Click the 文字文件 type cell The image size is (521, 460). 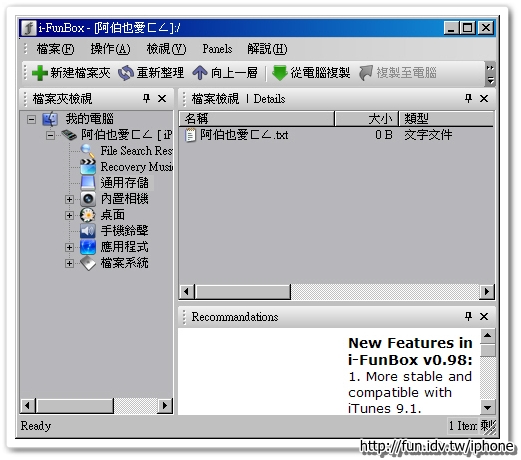point(428,135)
